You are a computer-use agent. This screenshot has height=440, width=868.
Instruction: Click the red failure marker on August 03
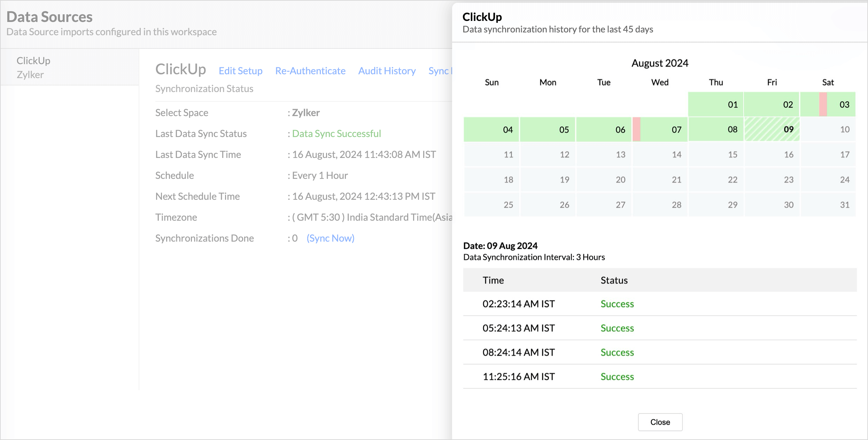(x=823, y=104)
